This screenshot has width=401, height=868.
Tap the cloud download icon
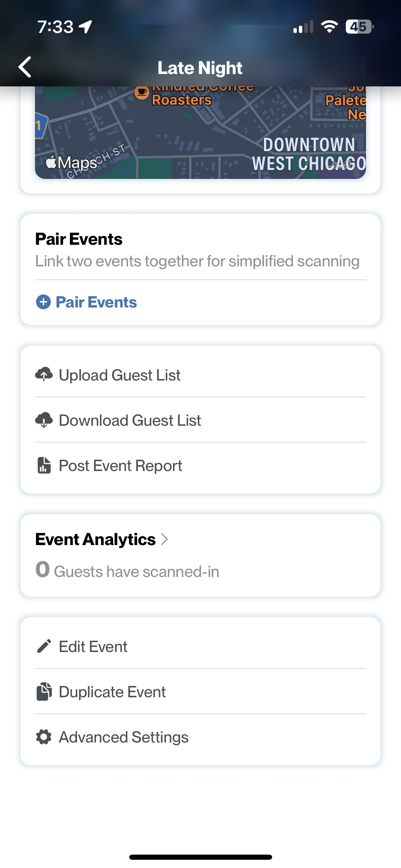[44, 420]
